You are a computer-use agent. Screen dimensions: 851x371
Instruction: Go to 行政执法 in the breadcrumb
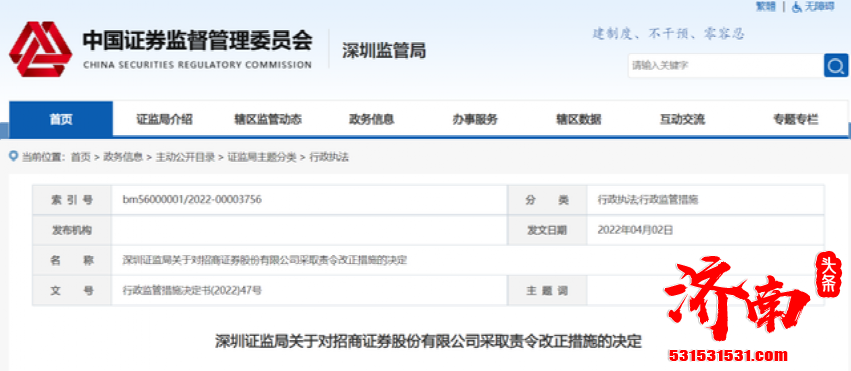click(x=329, y=157)
